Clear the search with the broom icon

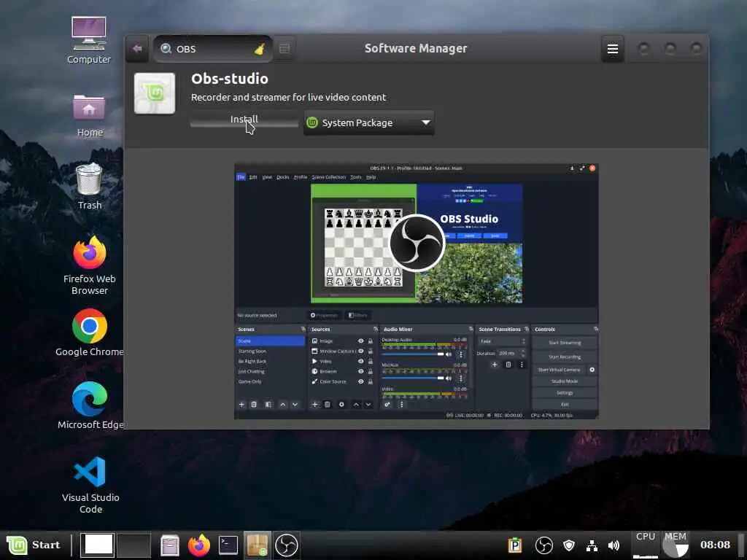(260, 49)
